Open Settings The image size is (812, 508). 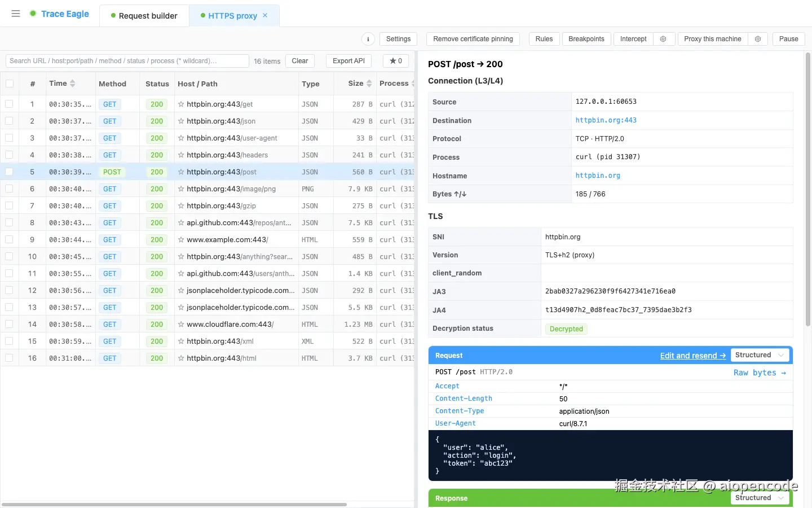coord(399,39)
